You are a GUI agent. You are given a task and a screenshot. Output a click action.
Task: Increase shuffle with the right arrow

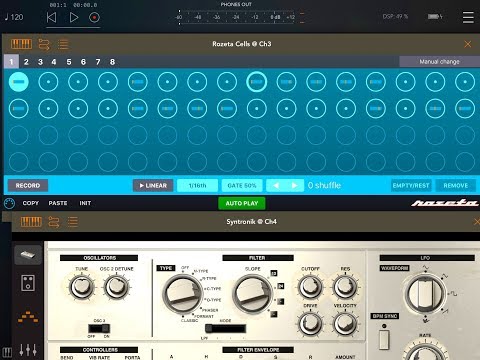tap(294, 185)
